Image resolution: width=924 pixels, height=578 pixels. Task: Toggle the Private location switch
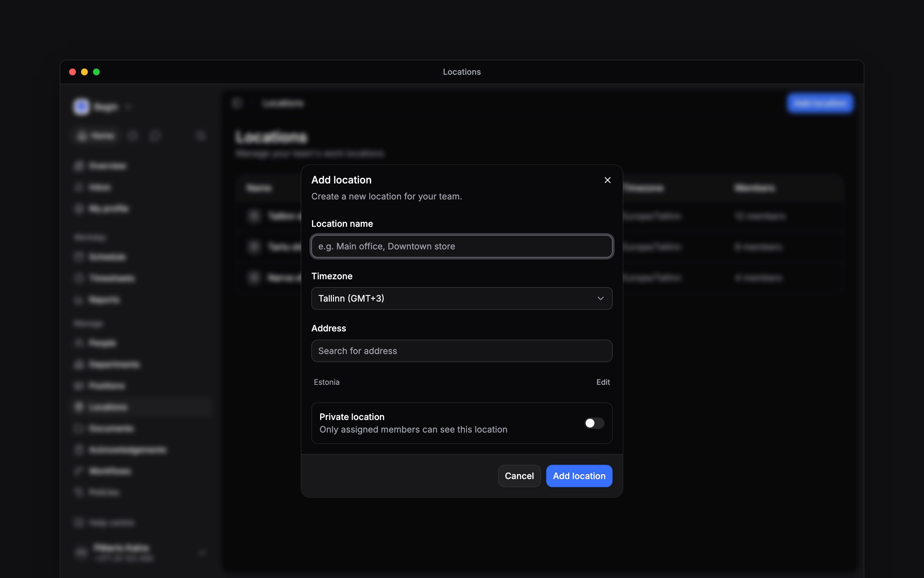(x=594, y=423)
